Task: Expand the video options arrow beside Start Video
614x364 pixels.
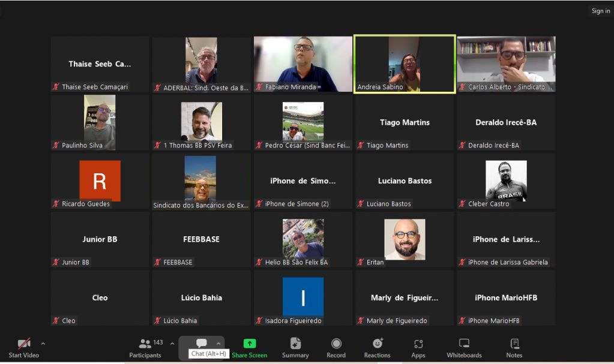Action: click(43, 344)
